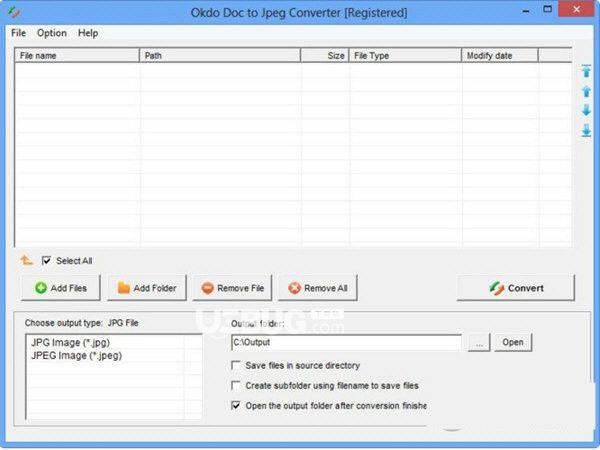Sort by File name column header
The height and width of the screenshot is (450, 600).
point(77,55)
